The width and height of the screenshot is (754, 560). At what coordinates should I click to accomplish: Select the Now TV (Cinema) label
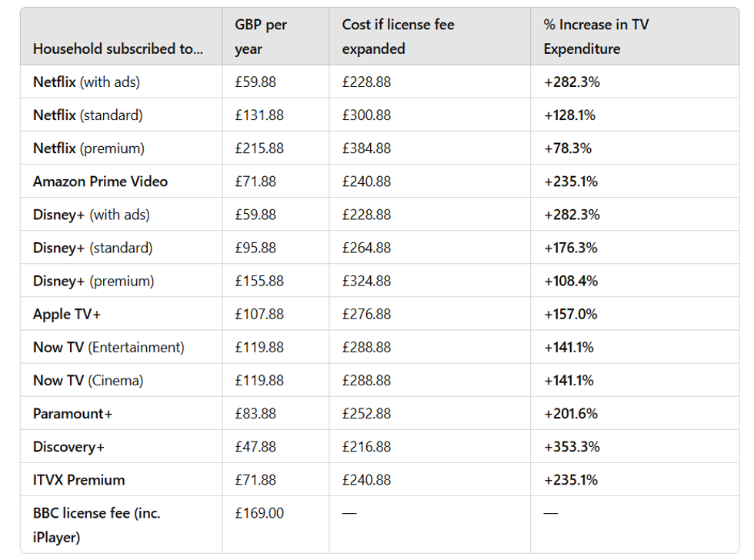[88, 380]
